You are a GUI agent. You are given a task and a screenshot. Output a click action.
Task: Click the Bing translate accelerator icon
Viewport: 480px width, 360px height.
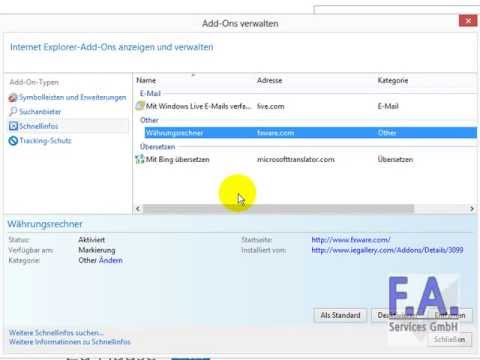(140, 159)
